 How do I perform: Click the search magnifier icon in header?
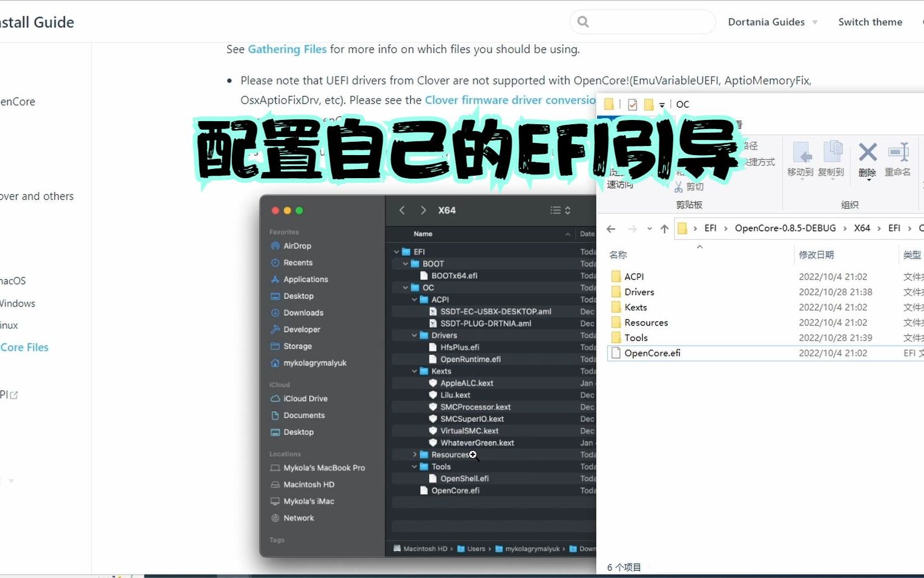(x=583, y=22)
